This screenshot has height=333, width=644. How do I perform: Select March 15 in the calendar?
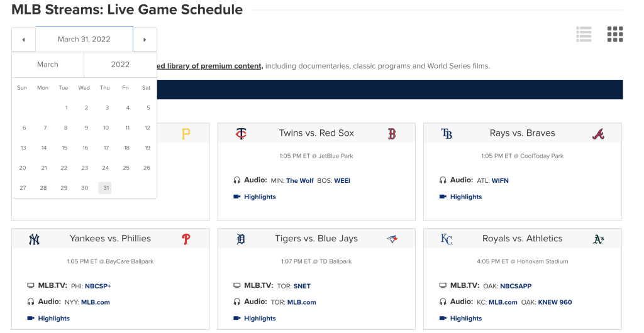64,148
